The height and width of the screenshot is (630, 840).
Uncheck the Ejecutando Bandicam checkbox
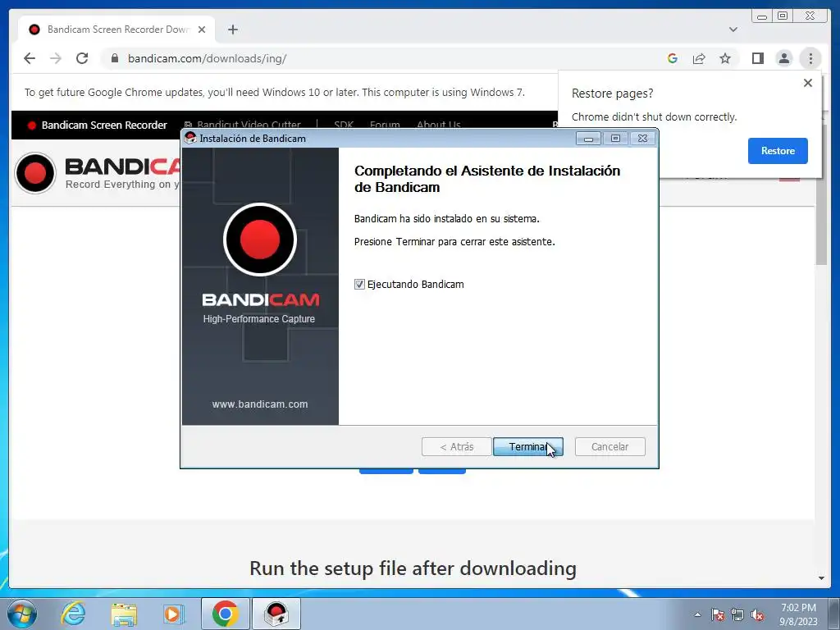[x=359, y=285]
